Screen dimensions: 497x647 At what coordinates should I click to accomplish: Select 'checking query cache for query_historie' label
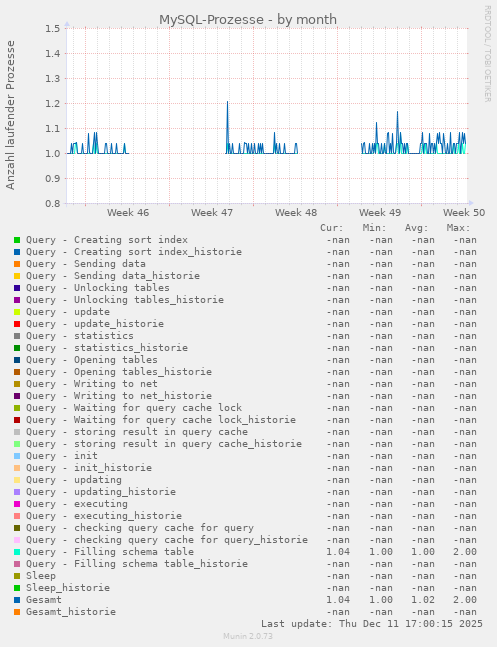[191, 540]
